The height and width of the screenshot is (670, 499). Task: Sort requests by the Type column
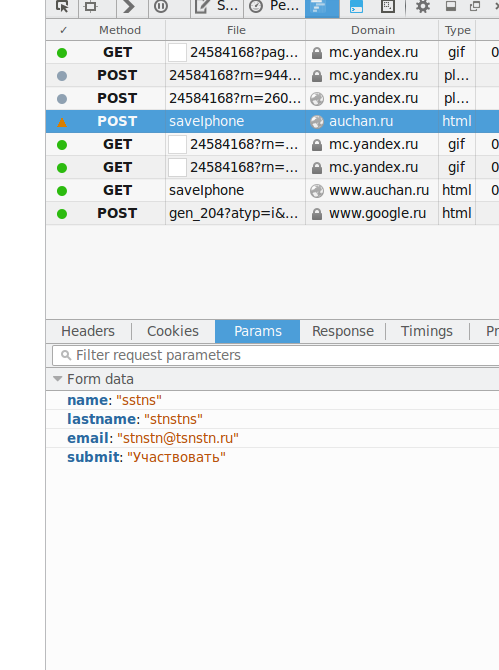(457, 30)
